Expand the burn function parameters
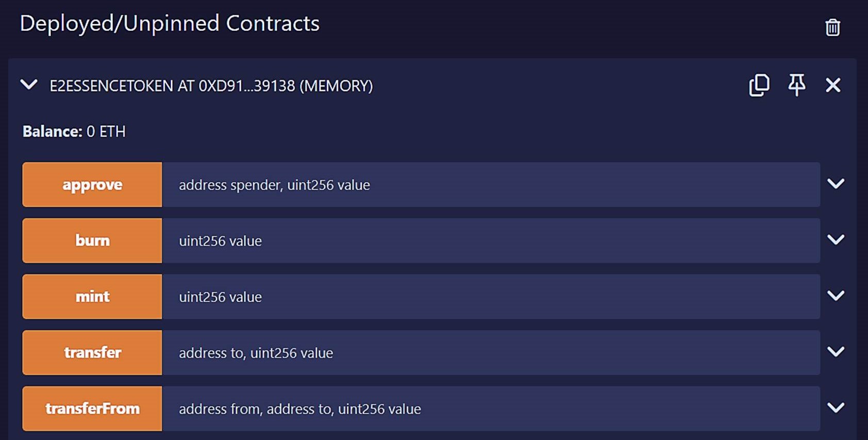 coord(836,240)
